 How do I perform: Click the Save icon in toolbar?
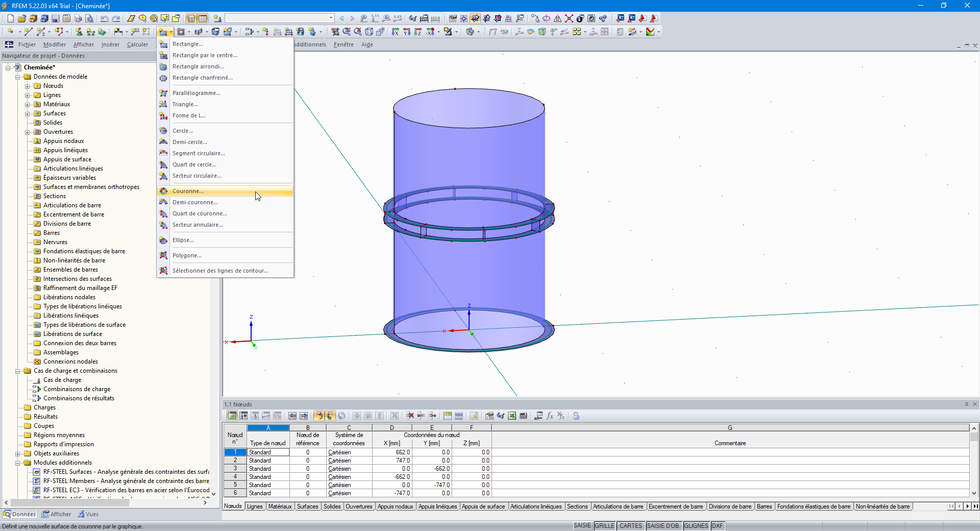pos(56,18)
